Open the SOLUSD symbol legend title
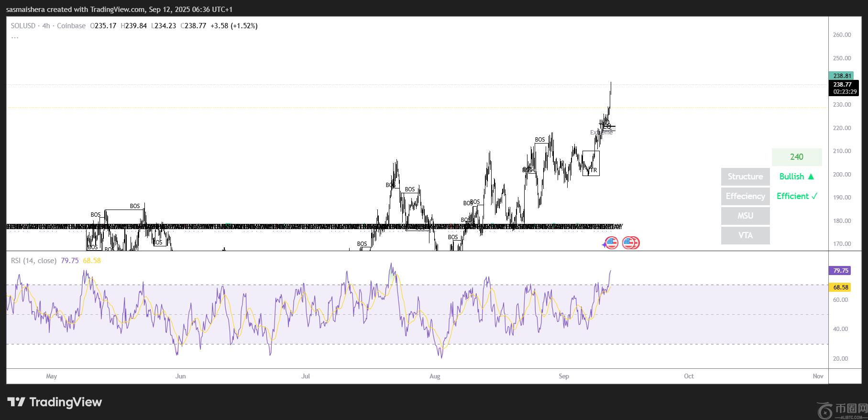 (23, 26)
